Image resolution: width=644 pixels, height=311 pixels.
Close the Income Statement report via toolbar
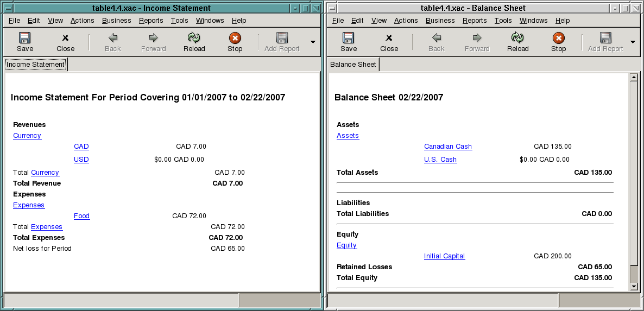[65, 42]
